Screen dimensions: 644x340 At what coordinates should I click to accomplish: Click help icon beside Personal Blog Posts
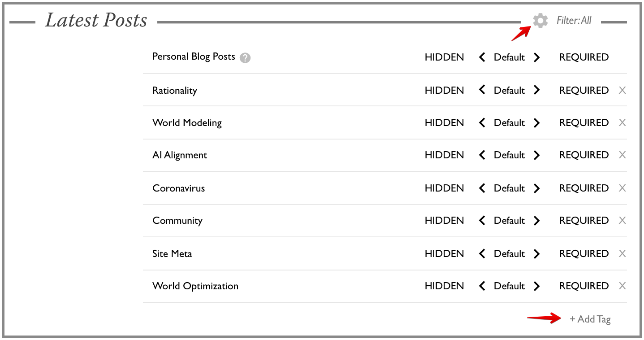point(245,58)
